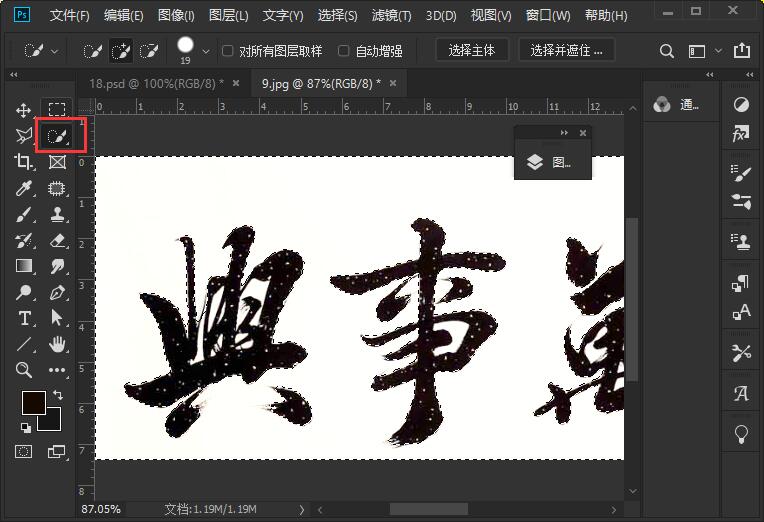Select the Path Selection tool
This screenshot has width=764, height=522.
(57, 318)
